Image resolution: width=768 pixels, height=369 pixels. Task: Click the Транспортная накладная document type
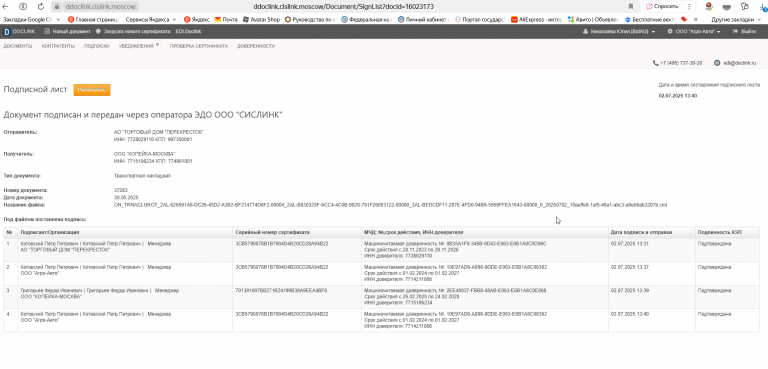click(143, 175)
